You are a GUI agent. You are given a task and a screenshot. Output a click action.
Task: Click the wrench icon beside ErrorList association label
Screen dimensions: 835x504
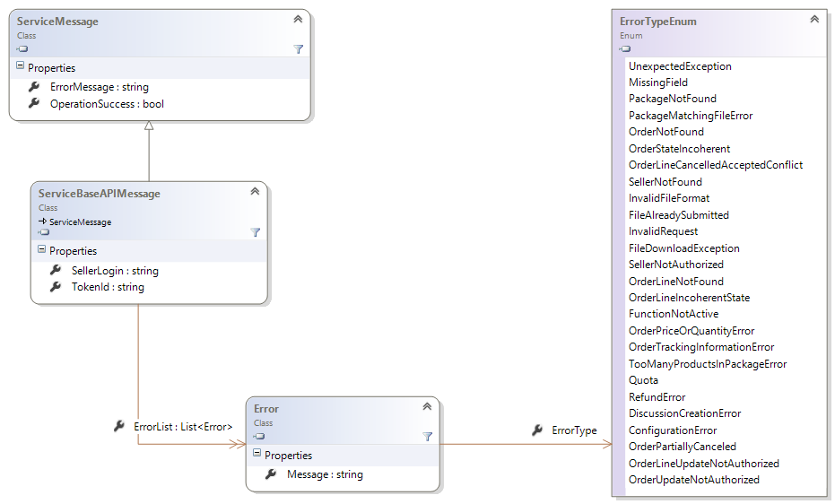click(x=119, y=426)
